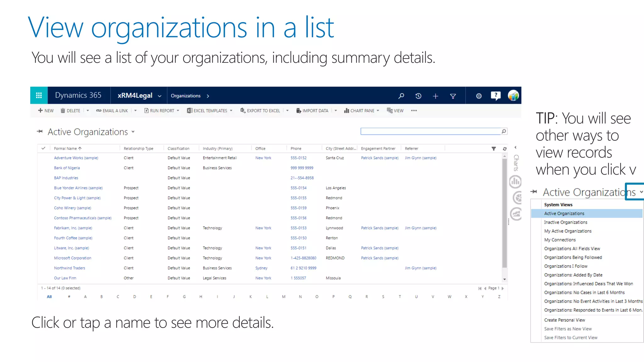
Task: Click the DELETE trash button
Action: click(70, 111)
